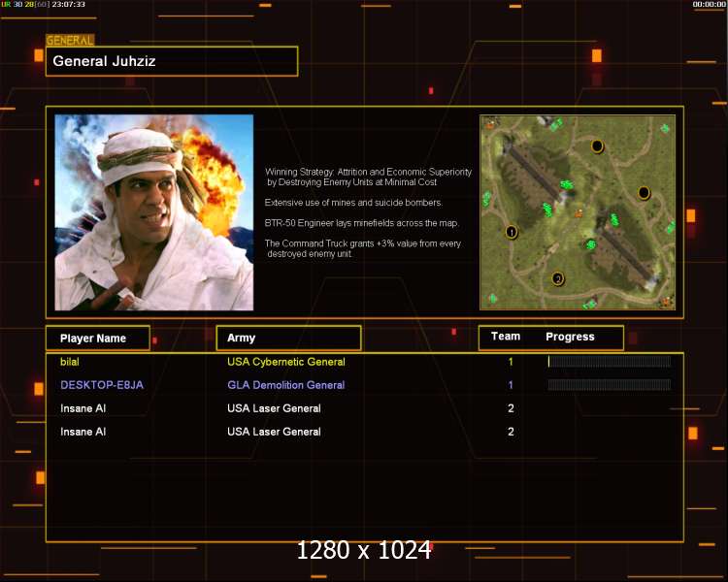Click team number 1 in bilal's row
Screen dimensions: 728x582
[511, 362]
